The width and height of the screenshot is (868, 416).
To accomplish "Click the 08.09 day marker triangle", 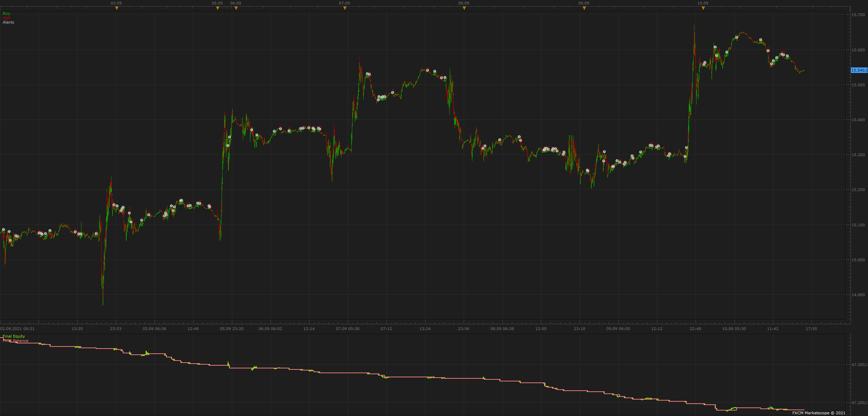I will click(464, 8).
